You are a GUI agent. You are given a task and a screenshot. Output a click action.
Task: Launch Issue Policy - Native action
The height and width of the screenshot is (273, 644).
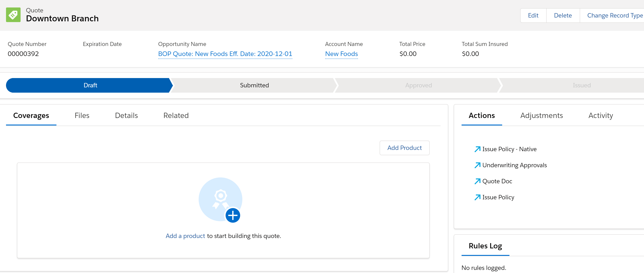pos(509,149)
